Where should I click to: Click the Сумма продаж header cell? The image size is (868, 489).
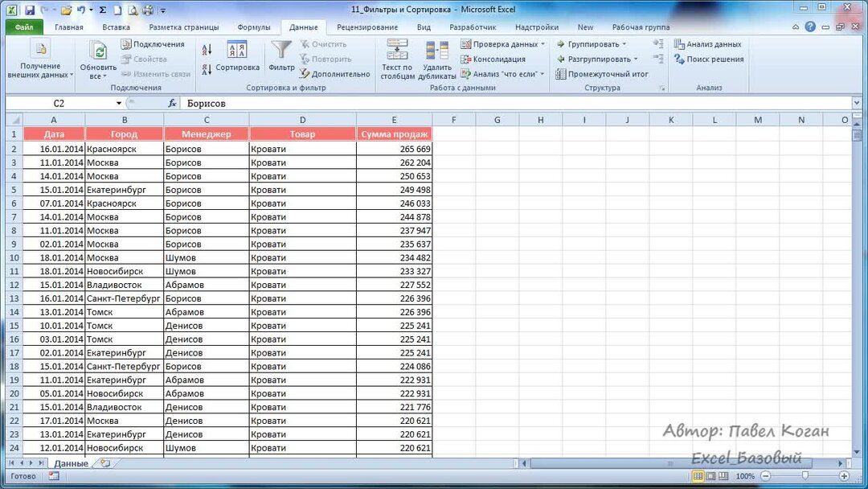tap(394, 134)
